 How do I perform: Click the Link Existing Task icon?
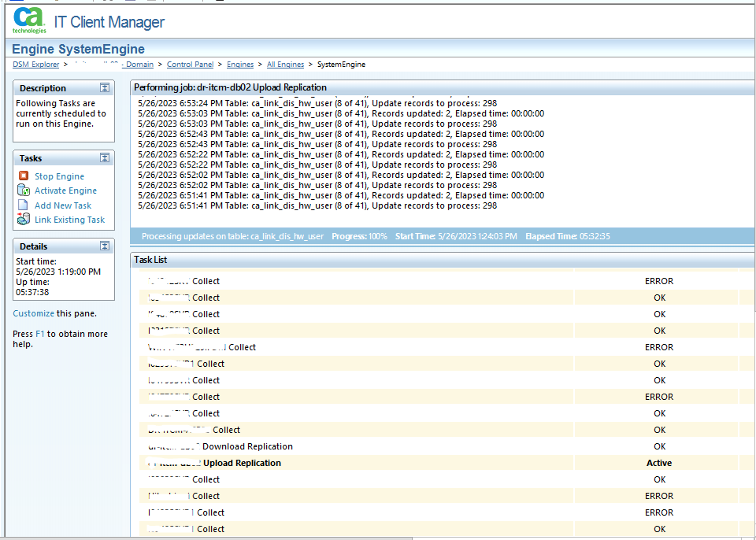coord(24,220)
